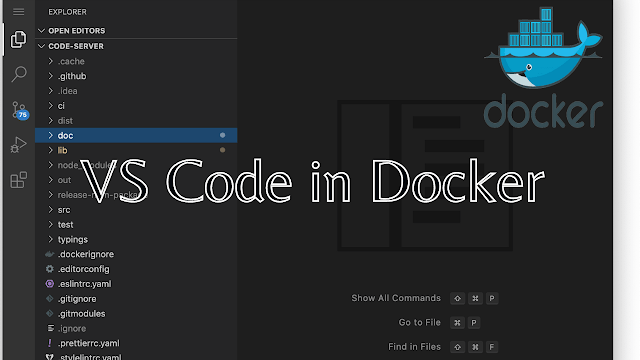
Task: Click the .gitmodules diamond file icon
Action: (49, 313)
